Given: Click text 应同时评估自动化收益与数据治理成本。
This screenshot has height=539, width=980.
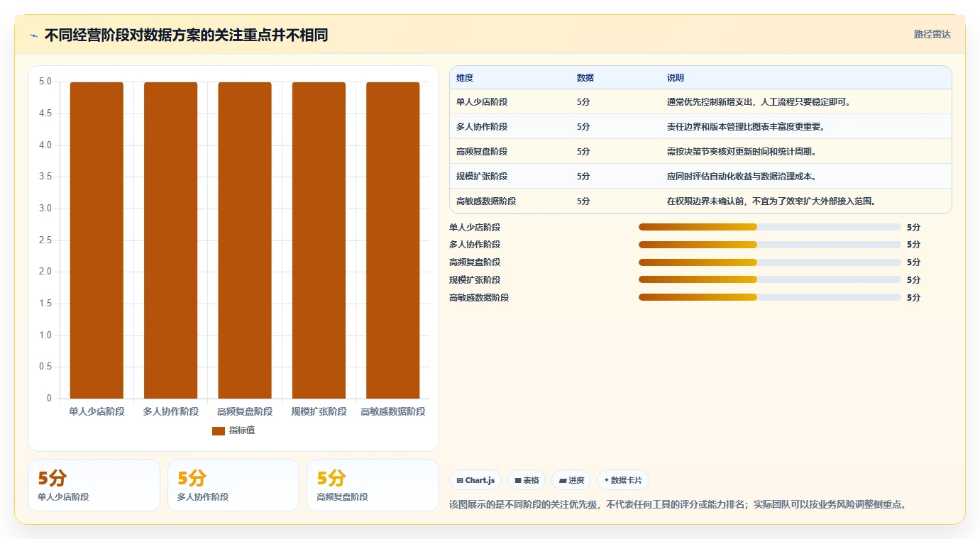Looking at the screenshot, I should [743, 177].
